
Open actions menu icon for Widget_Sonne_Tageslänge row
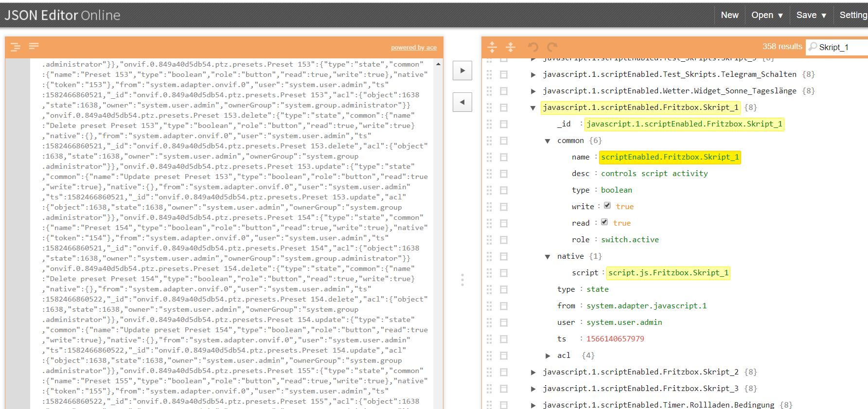[504, 91]
